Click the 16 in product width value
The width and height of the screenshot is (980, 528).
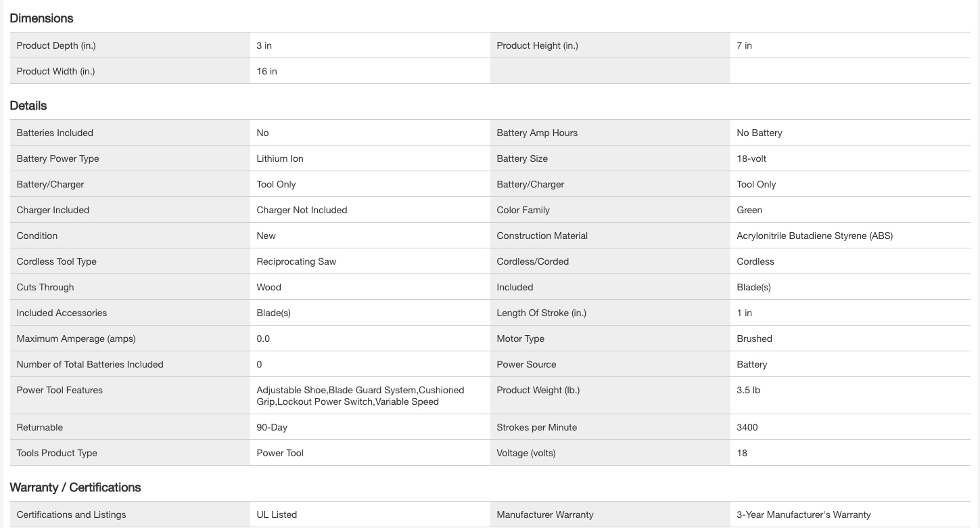(x=266, y=72)
